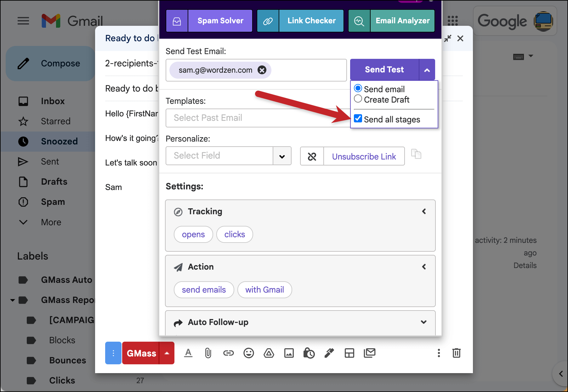The image size is (568, 392).
Task: Click the Link Checker chain icon
Action: (x=268, y=21)
